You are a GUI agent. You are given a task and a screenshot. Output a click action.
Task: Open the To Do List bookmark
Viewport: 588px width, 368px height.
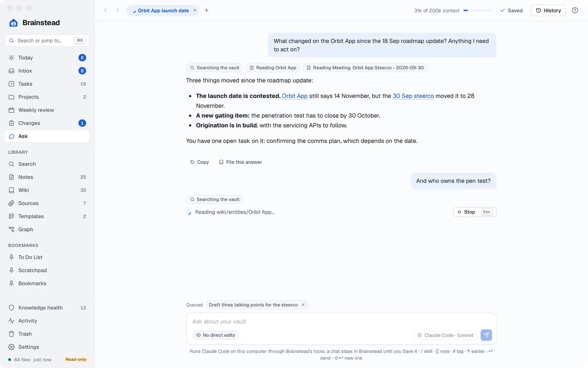pyautogui.click(x=47, y=257)
